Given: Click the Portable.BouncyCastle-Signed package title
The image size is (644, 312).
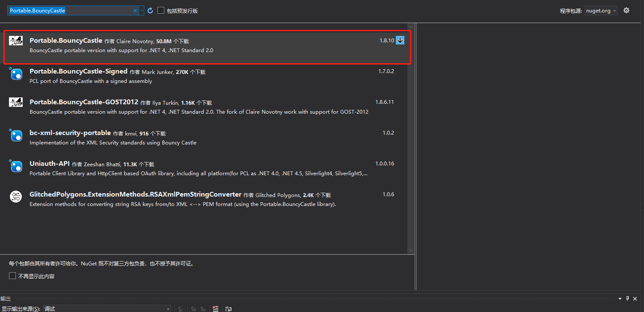Looking at the screenshot, I should pos(78,71).
